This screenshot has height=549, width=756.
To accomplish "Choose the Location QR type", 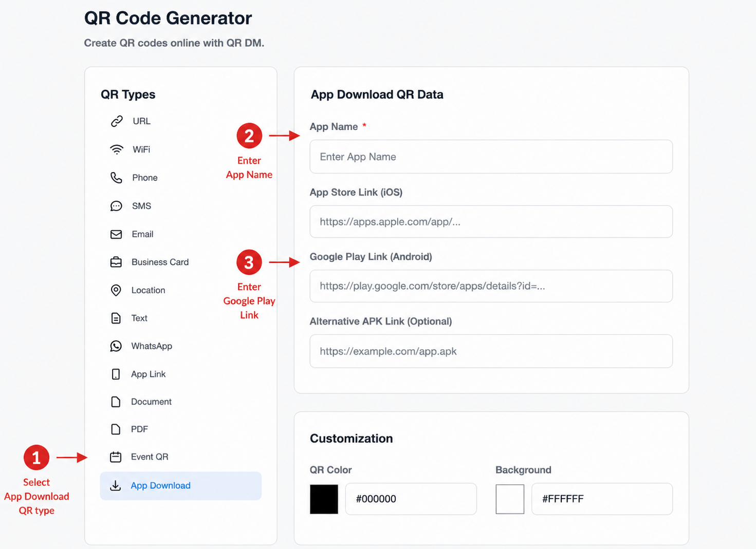I will click(181, 290).
